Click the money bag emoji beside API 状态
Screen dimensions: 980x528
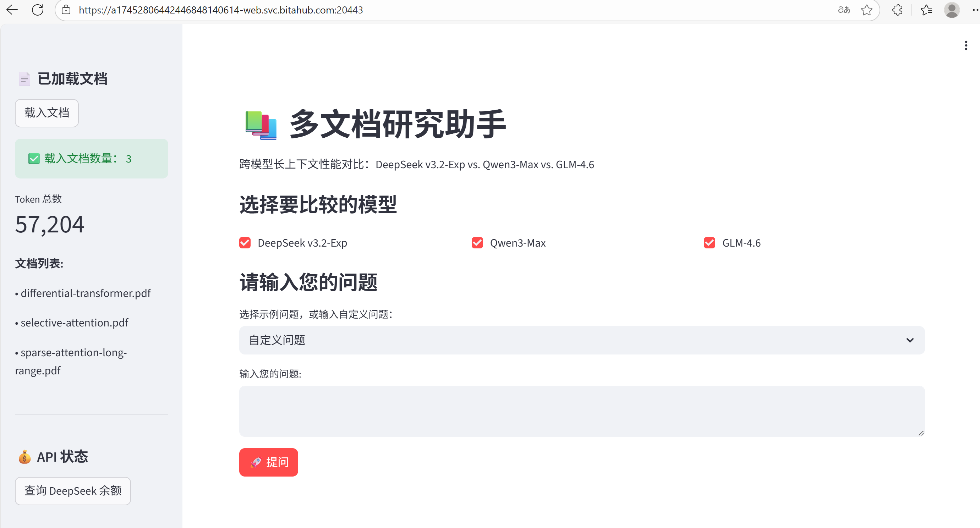point(24,456)
